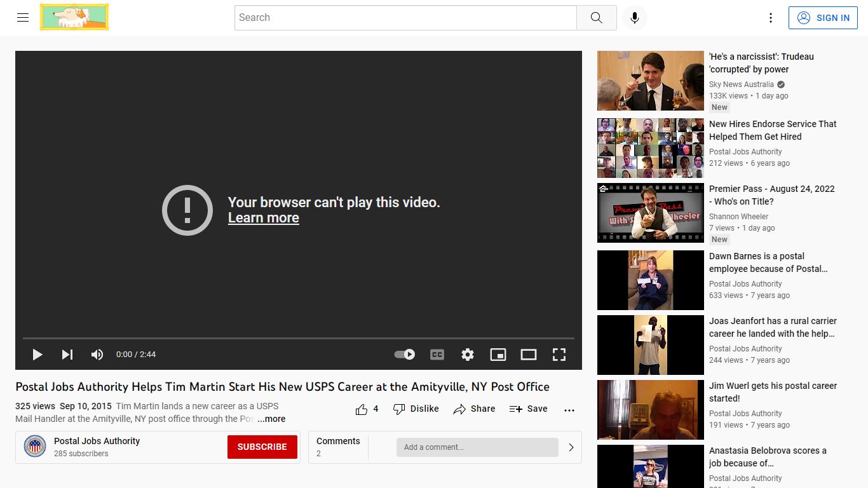This screenshot has width=868, height=488.
Task: Enable miniplayer mode
Action: (x=498, y=355)
